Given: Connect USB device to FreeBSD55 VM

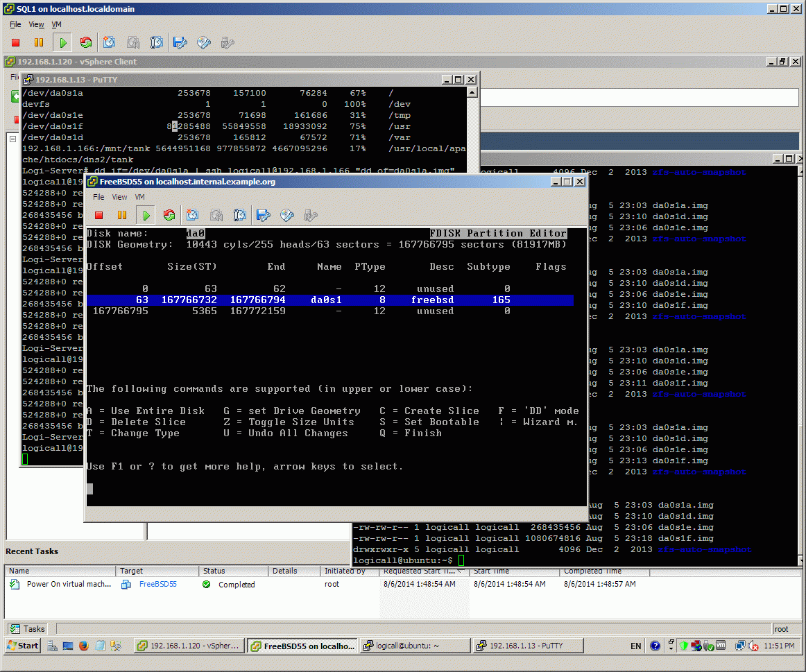Looking at the screenshot, I should [311, 215].
